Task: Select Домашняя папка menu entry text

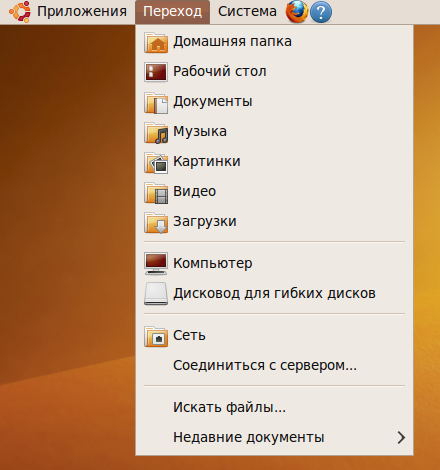Action: 232,42
